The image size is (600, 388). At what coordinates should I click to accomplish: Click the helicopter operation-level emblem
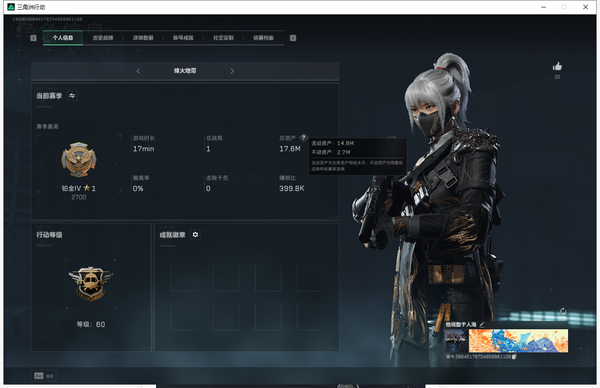(x=91, y=284)
